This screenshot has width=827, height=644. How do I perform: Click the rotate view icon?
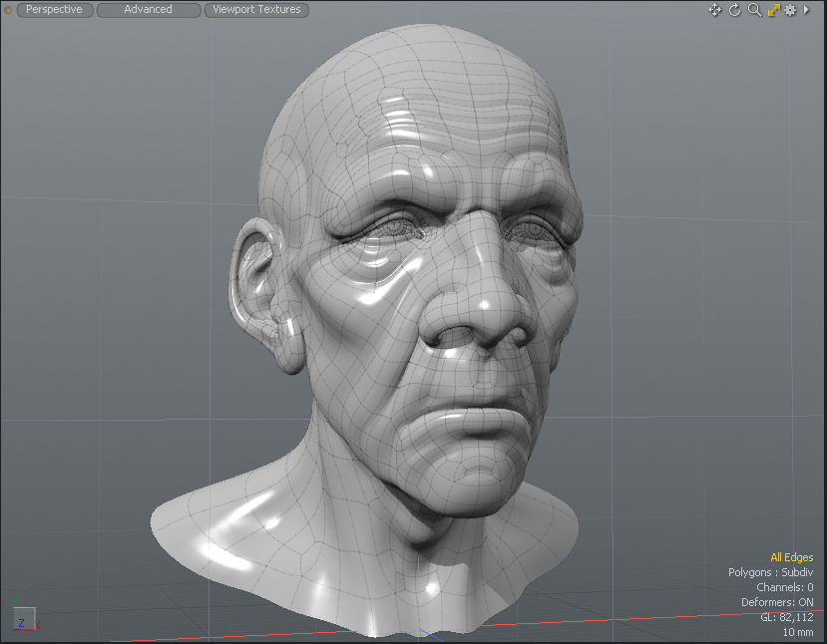(735, 10)
